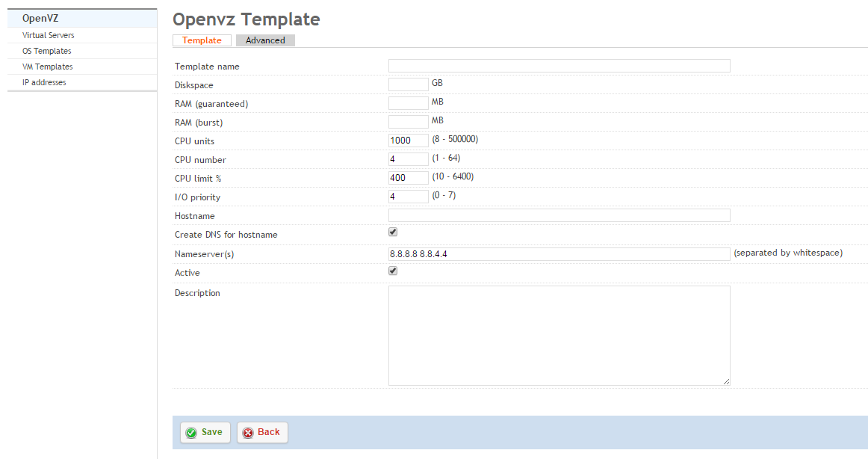
Task: Click the CPU units field showing 1000
Action: pos(409,141)
